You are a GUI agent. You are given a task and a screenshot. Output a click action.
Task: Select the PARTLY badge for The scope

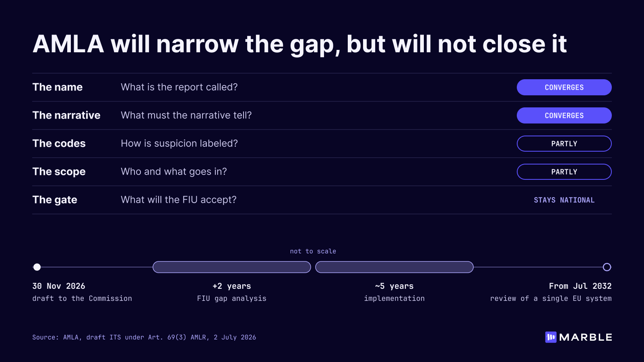564,172
